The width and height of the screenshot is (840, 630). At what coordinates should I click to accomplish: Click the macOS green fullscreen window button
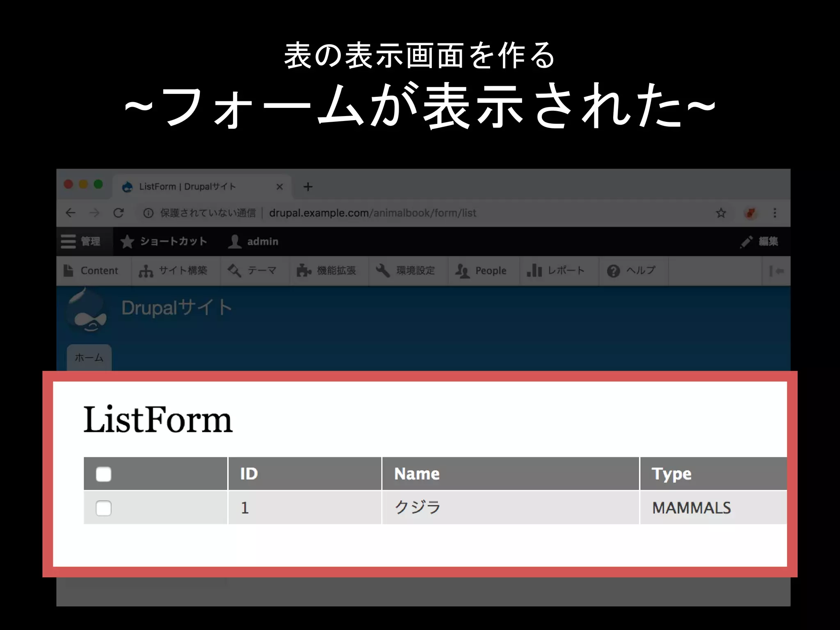[98, 185]
